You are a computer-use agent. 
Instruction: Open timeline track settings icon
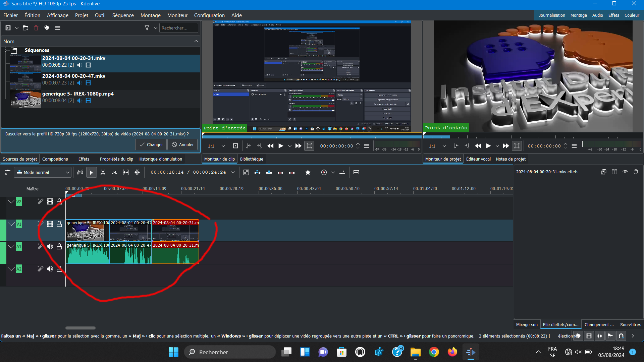pyautogui.click(x=7, y=172)
